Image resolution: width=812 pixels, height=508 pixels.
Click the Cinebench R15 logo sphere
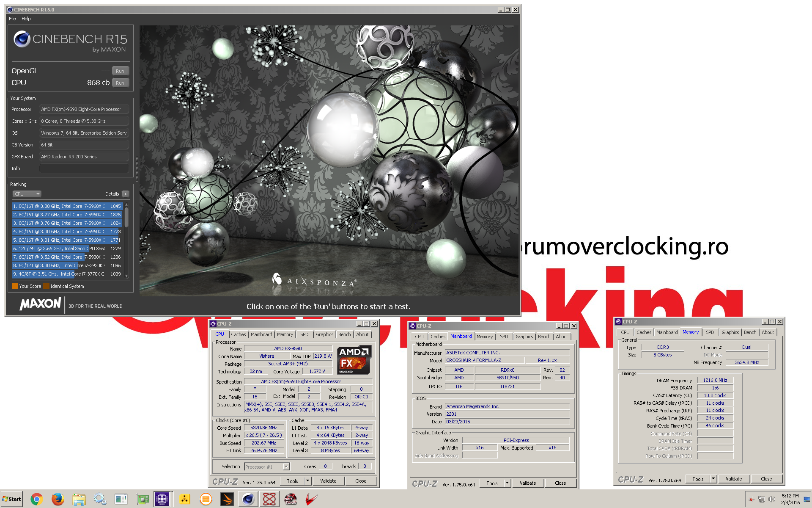pyautogui.click(x=22, y=39)
